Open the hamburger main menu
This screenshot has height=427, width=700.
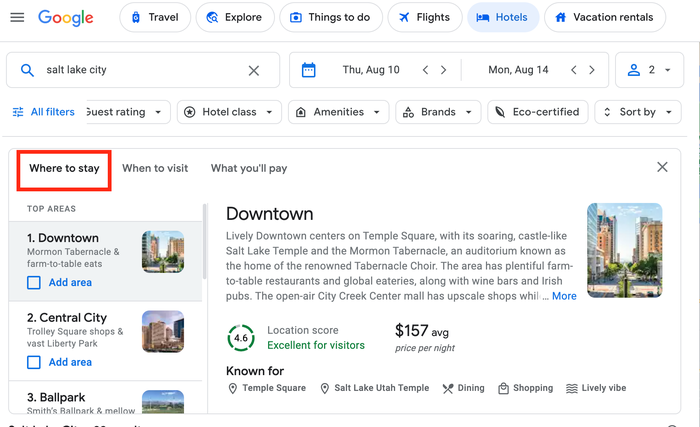point(17,17)
